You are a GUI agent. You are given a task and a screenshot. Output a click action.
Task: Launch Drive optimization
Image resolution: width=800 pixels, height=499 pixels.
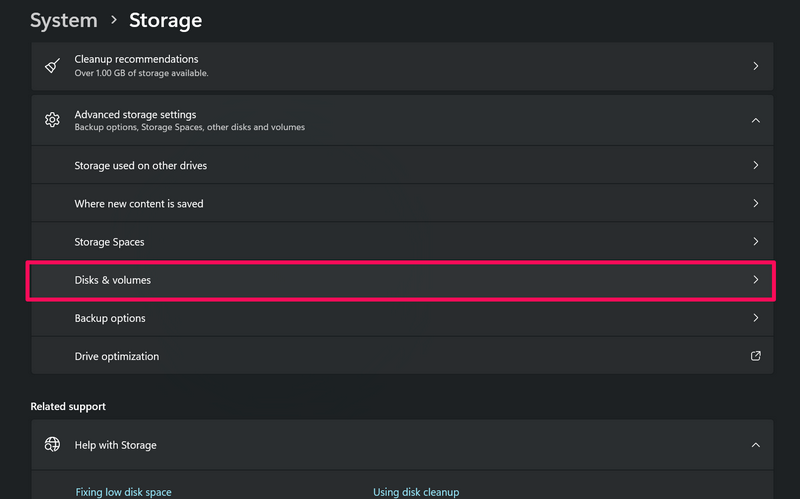[x=117, y=356]
